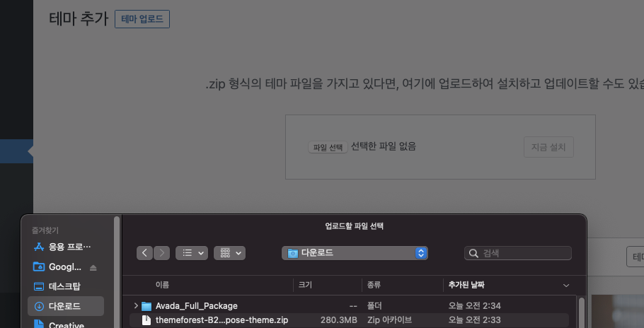Sort by the 추가된 날짜 column header
Screen dimensions: 644x328
[466, 285]
